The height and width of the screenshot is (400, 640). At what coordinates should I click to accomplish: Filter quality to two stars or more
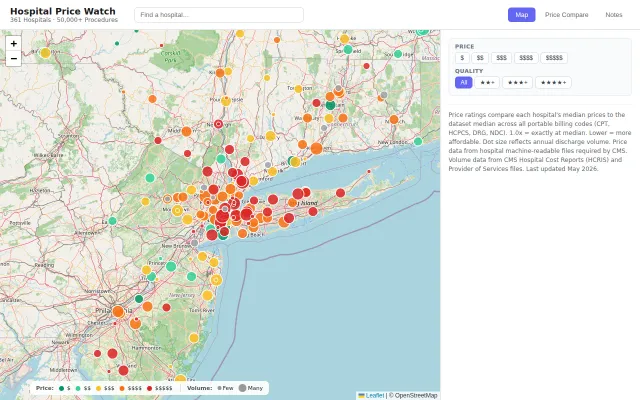tap(487, 82)
